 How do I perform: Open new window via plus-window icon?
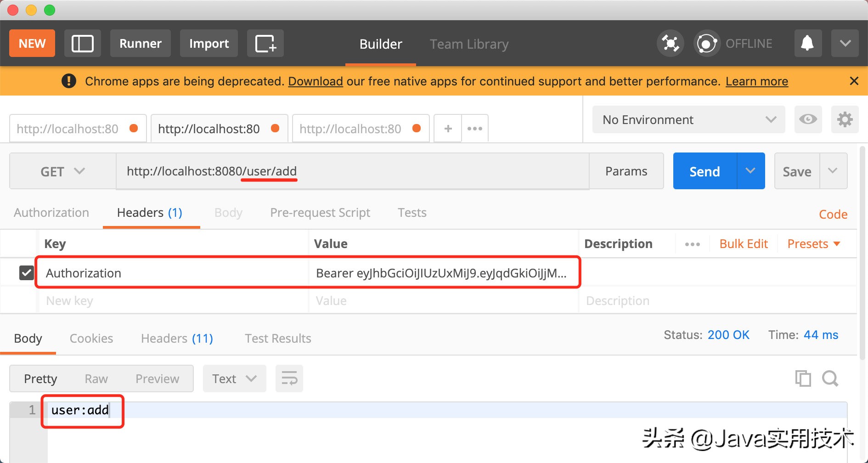click(x=265, y=44)
